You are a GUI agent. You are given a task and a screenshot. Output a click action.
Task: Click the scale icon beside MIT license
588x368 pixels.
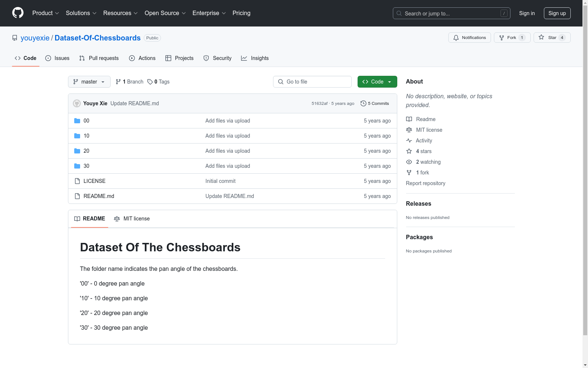tap(409, 130)
